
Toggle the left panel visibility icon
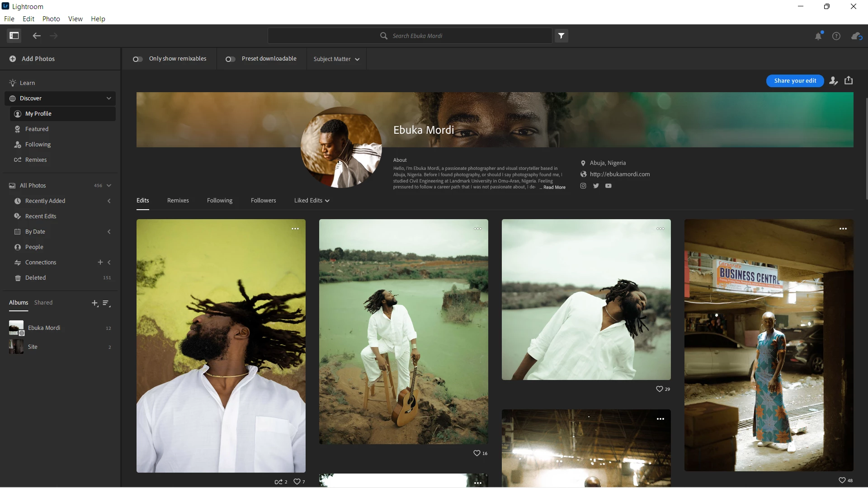pos(14,36)
